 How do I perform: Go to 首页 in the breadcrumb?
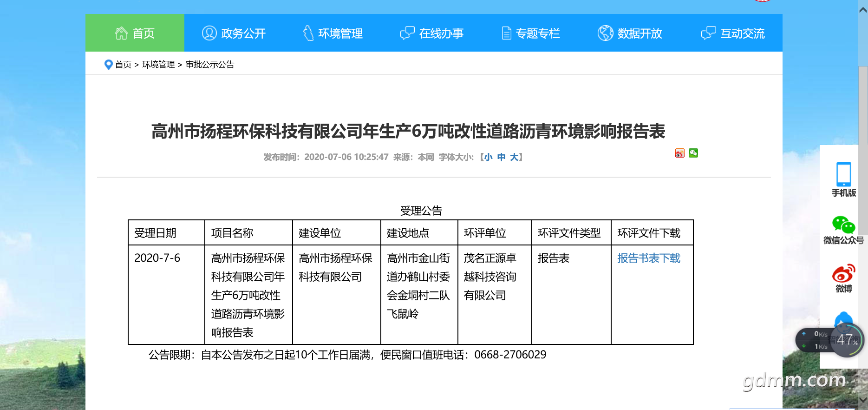click(123, 65)
